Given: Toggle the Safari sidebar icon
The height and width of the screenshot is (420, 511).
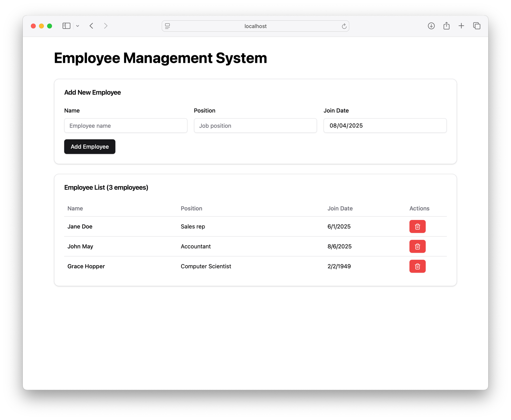Looking at the screenshot, I should tap(66, 26).
